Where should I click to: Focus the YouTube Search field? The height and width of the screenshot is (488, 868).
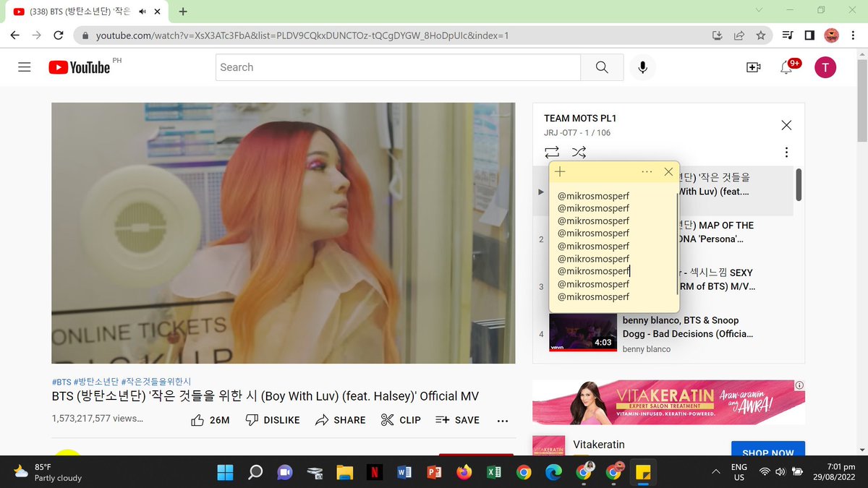(x=398, y=67)
